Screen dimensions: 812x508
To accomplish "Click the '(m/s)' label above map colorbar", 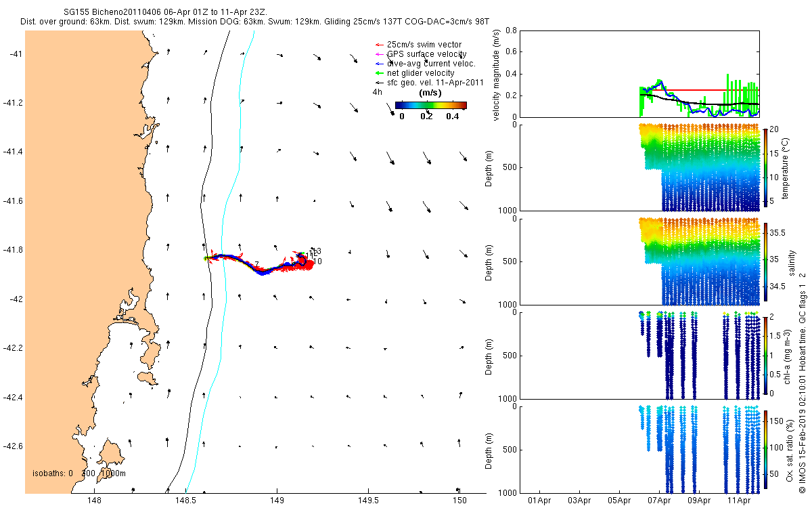I will click(x=431, y=92).
